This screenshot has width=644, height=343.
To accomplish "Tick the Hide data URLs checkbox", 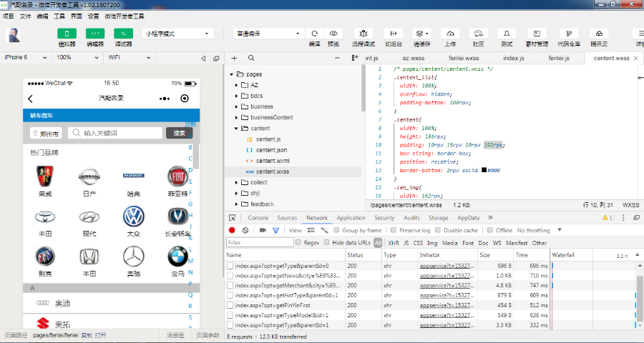I will pos(327,243).
